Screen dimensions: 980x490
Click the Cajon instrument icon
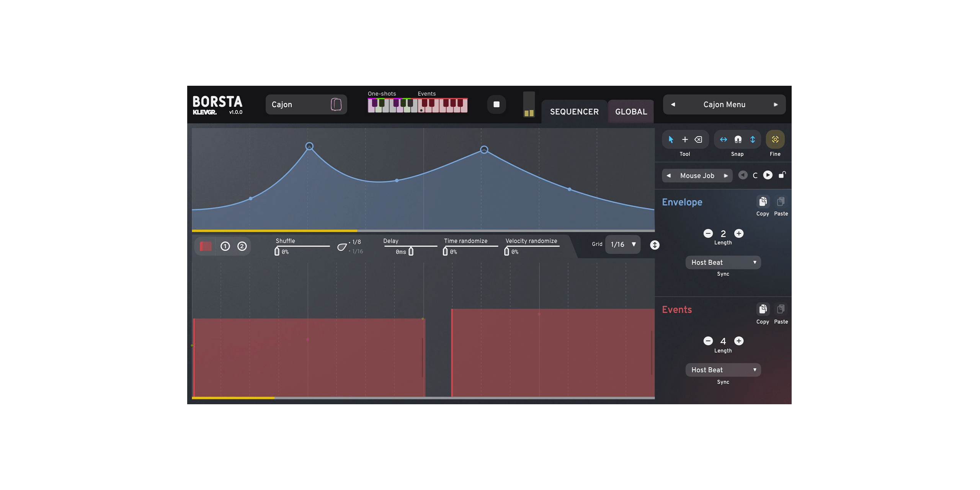click(336, 105)
